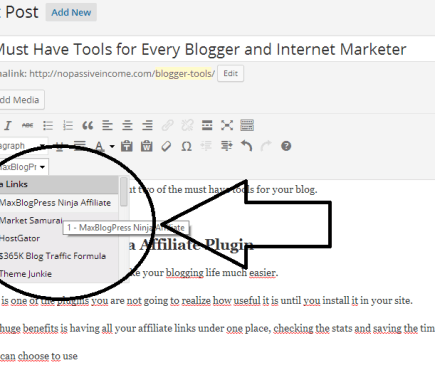
Task: Click the decrease indent icon
Action: (x=206, y=146)
